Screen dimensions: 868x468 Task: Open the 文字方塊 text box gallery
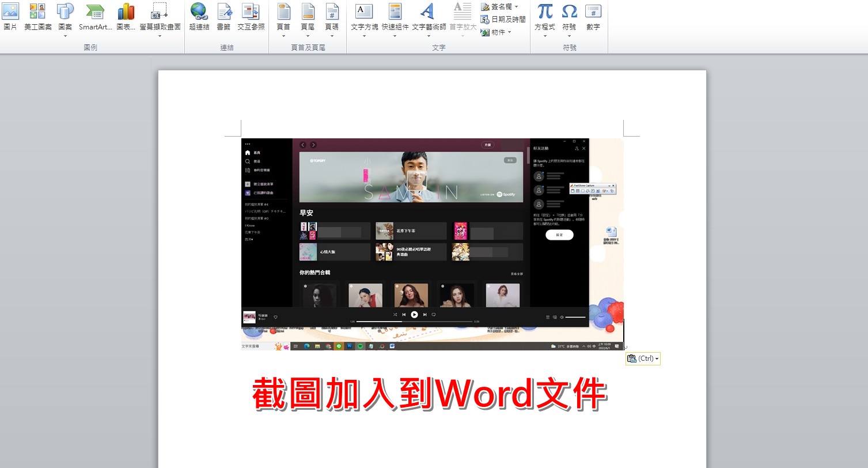point(365,20)
